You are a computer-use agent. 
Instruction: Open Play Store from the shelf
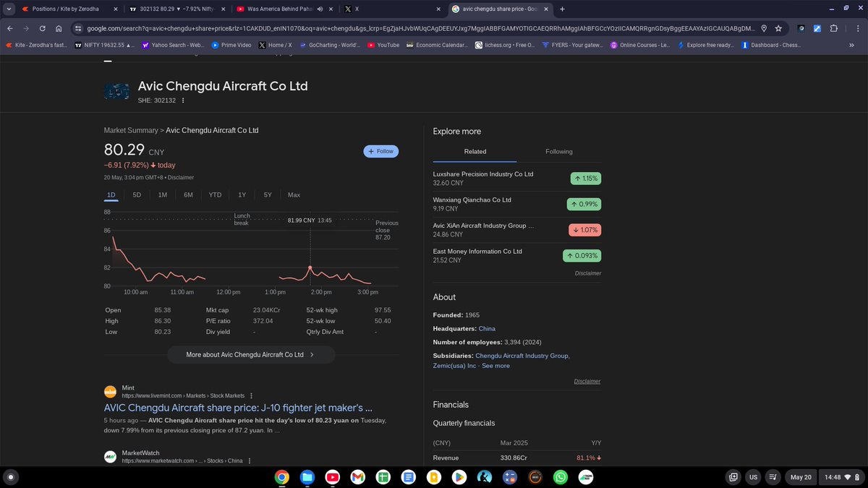pos(459,477)
